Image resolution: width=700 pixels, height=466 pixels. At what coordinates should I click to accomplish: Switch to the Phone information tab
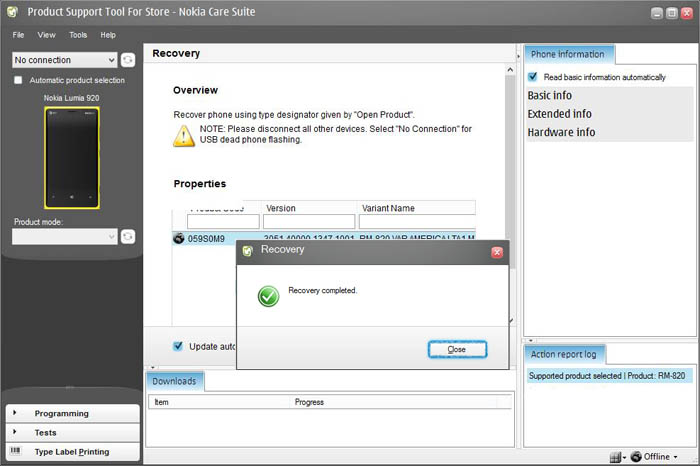[568, 54]
